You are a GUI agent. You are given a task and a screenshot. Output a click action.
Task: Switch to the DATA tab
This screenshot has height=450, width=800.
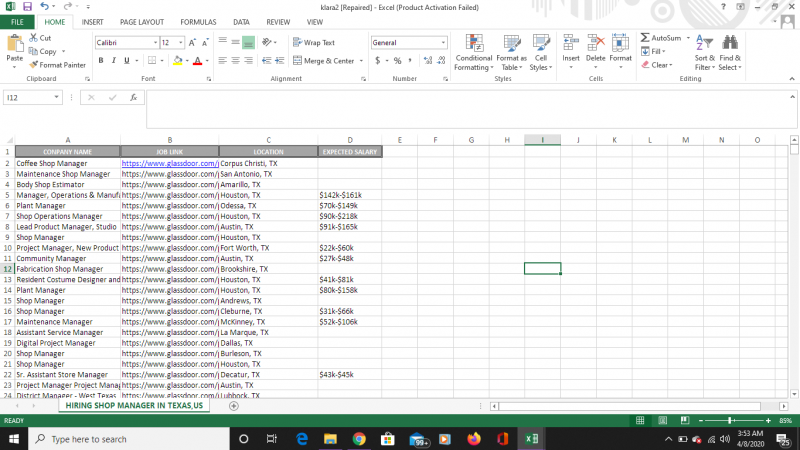[x=241, y=22]
